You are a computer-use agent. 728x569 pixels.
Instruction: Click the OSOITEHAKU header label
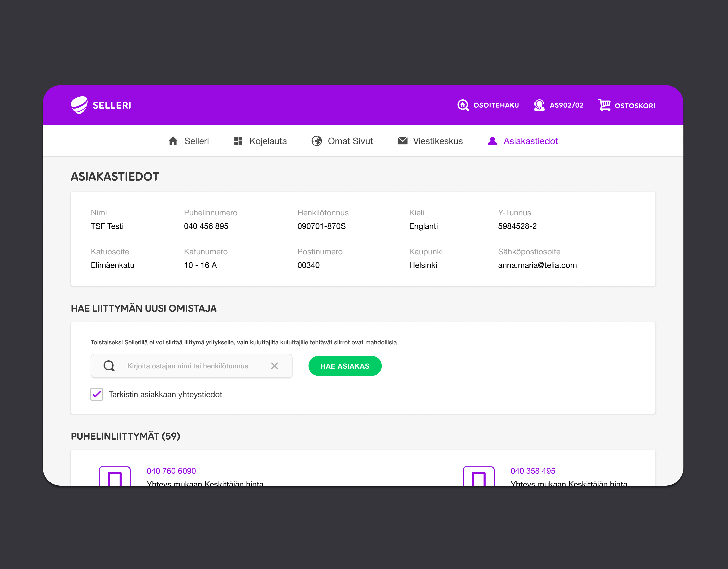pyautogui.click(x=496, y=105)
